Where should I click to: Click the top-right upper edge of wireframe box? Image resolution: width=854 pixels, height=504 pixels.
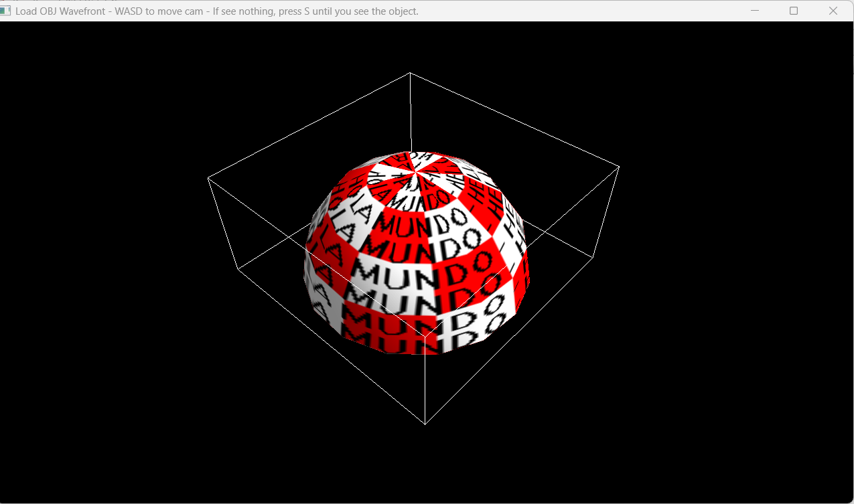click(514, 119)
